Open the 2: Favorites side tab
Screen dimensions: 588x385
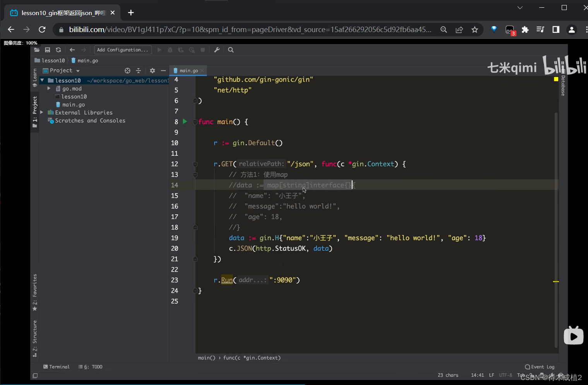pos(35,293)
